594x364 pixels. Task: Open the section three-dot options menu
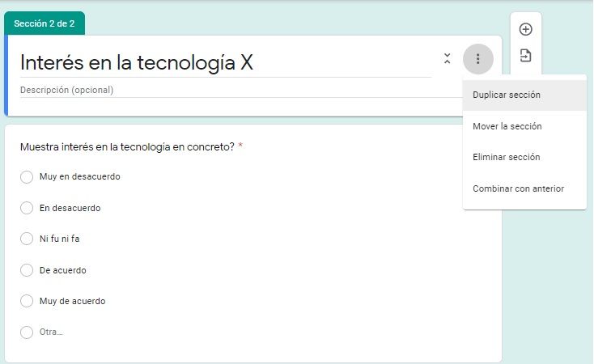click(x=478, y=59)
